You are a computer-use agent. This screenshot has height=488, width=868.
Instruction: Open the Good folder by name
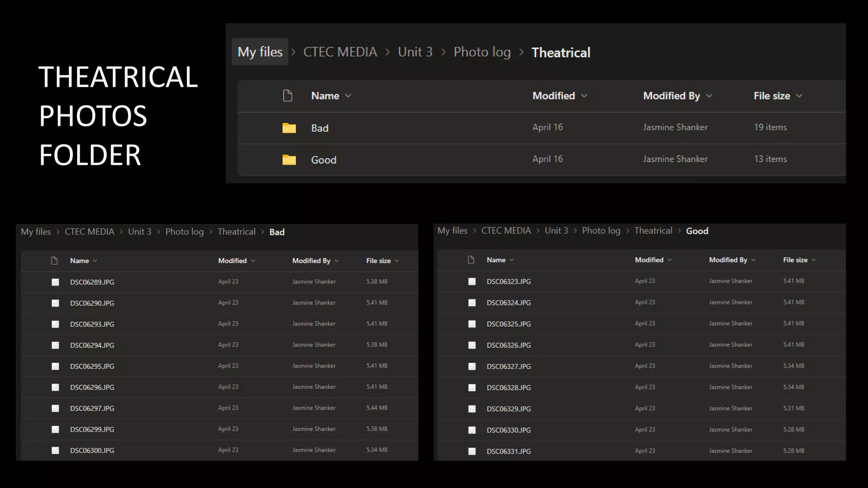pos(323,160)
